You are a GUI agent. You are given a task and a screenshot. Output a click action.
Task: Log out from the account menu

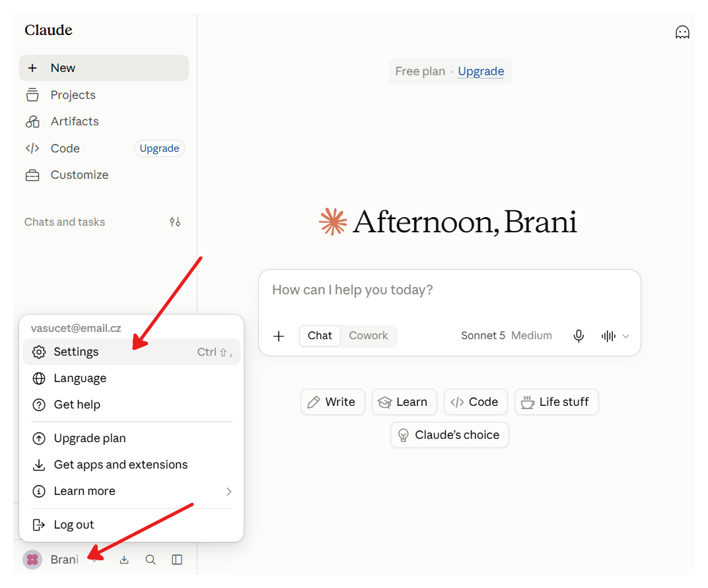click(131, 525)
